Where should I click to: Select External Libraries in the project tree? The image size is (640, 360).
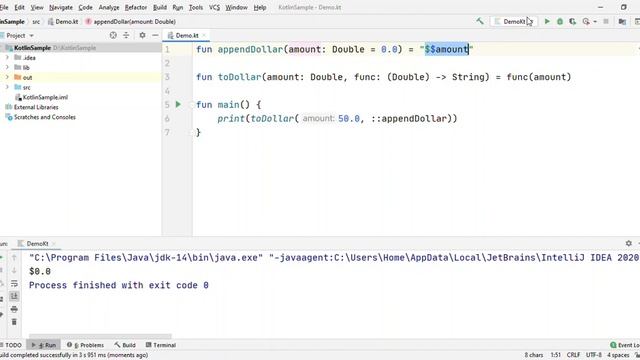click(x=36, y=107)
